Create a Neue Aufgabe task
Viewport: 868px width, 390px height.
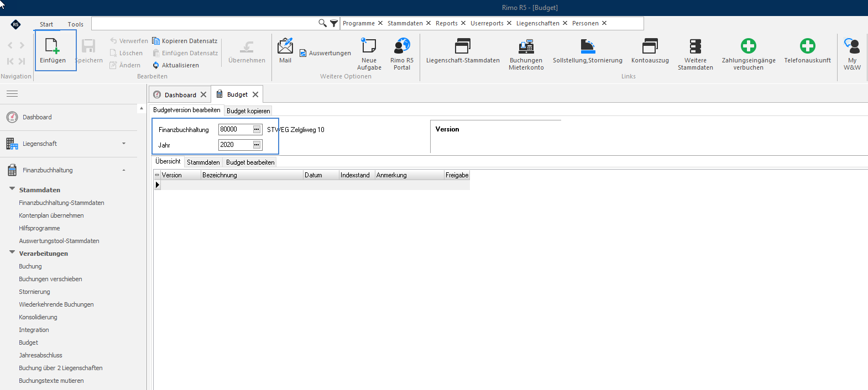[369, 46]
